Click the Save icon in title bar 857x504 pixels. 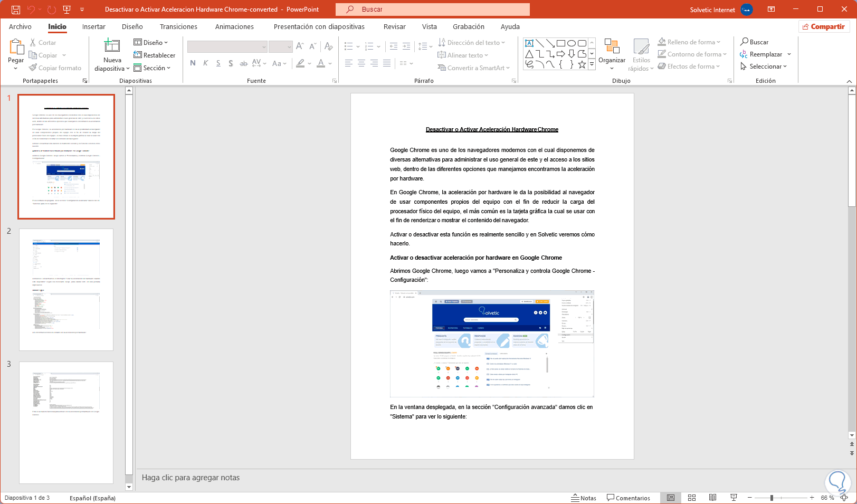click(x=16, y=9)
